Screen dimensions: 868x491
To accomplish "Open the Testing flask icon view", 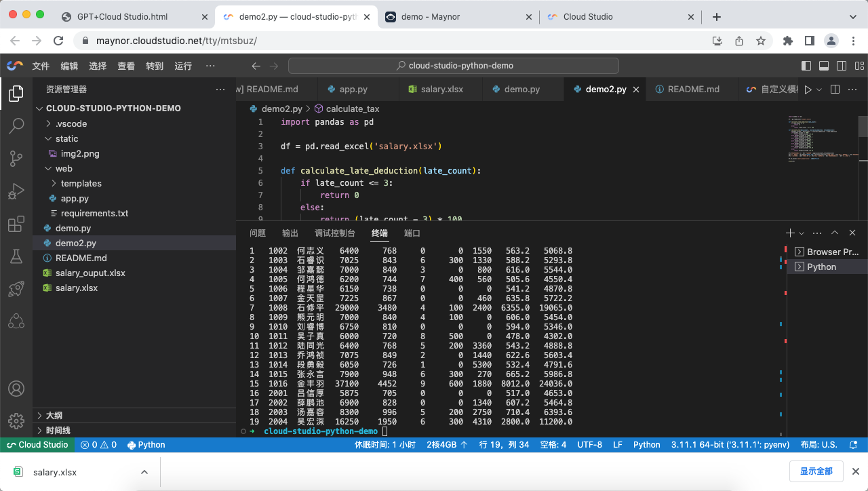I will (x=16, y=256).
